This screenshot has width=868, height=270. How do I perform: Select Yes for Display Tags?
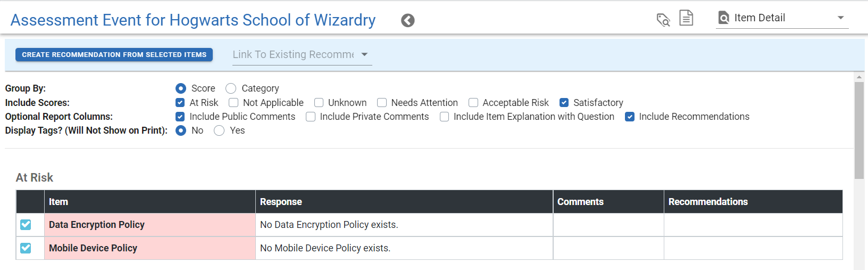pos(219,130)
